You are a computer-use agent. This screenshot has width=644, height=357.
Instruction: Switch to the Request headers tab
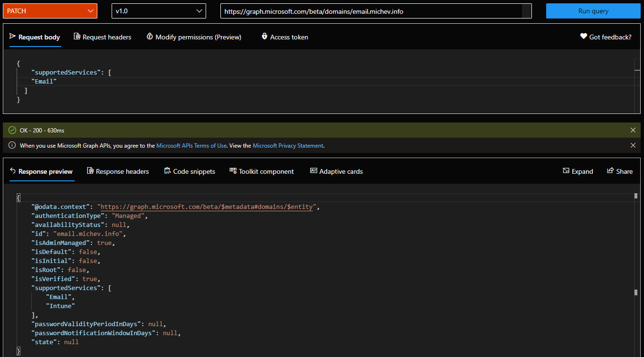[102, 37]
